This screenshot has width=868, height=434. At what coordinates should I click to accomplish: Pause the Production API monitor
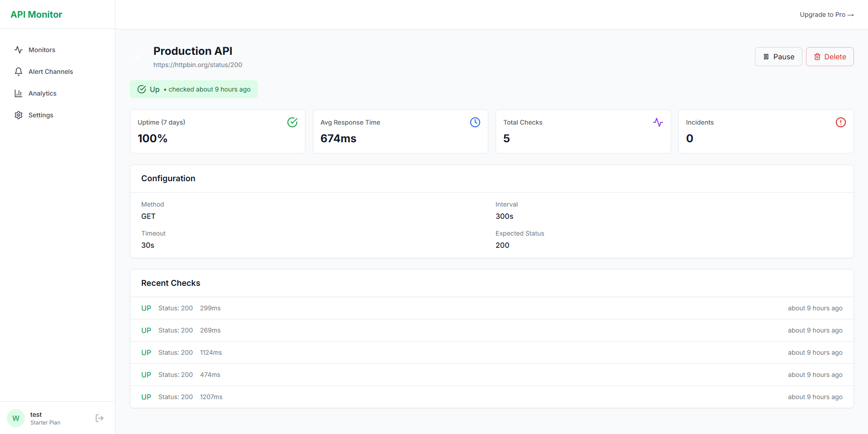[778, 57]
